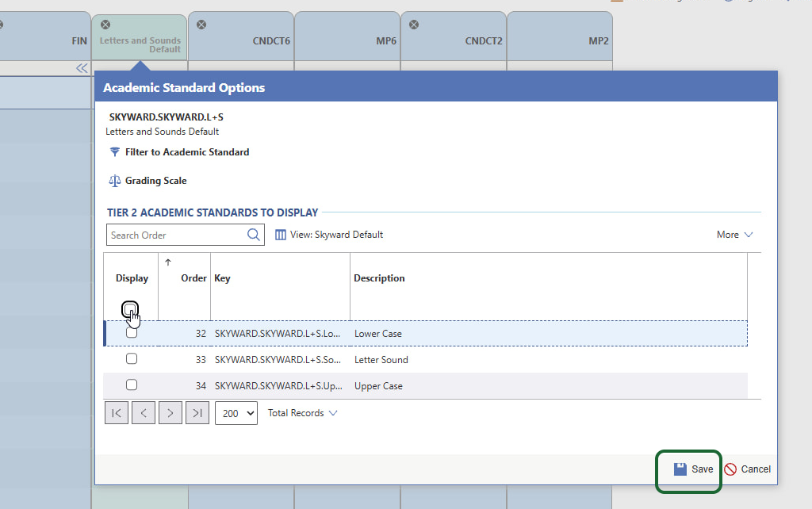Viewport: 812px width, 509px height.
Task: Go to last page of records
Action: pyautogui.click(x=197, y=413)
